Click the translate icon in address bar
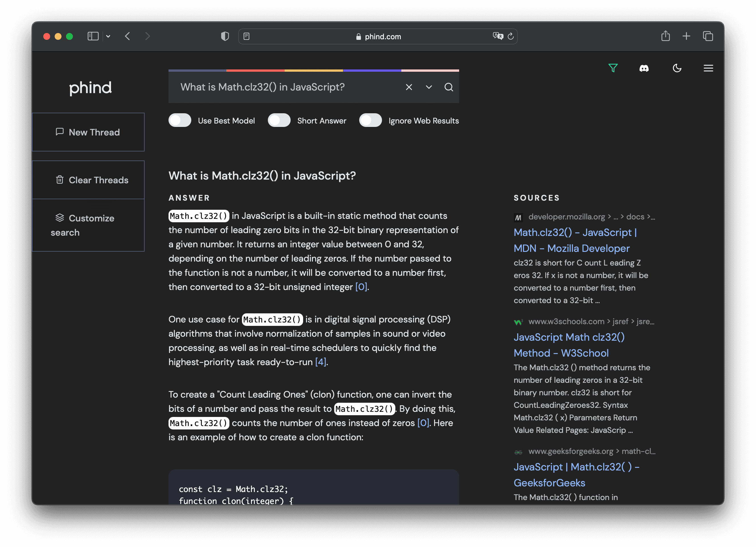This screenshot has width=756, height=547. [x=498, y=36]
